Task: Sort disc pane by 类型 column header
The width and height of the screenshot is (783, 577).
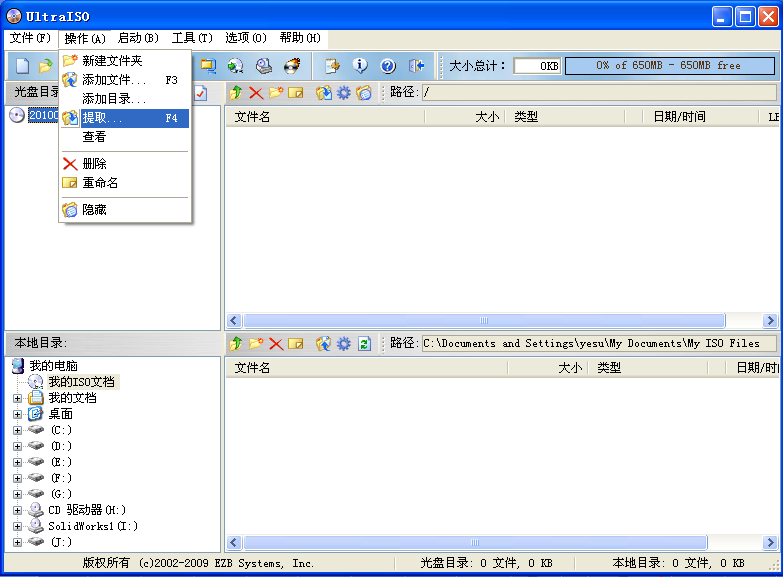Action: pyautogui.click(x=564, y=117)
